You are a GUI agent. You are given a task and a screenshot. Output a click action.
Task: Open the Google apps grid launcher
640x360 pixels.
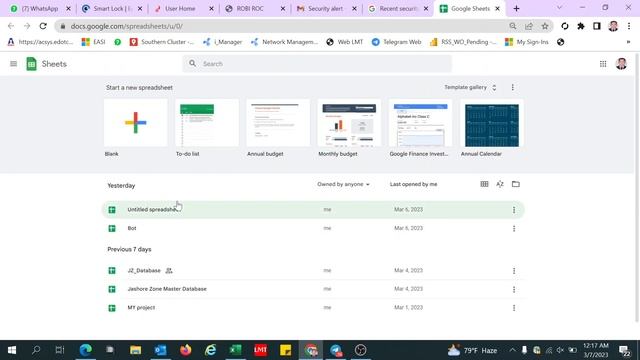coord(603,64)
